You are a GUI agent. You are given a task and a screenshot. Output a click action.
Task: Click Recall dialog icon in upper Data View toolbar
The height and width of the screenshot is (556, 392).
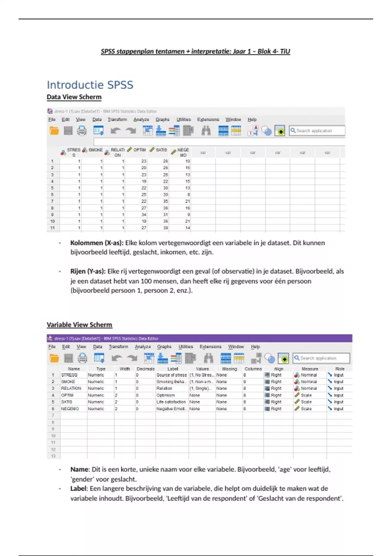click(x=98, y=131)
